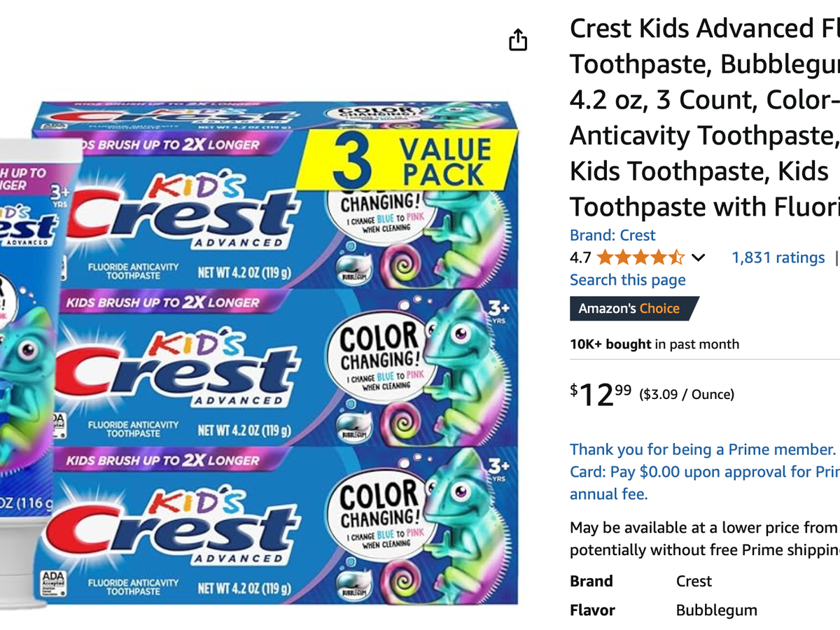Image resolution: width=840 pixels, height=630 pixels.
Task: Click the Thank you Prime member link
Action: 703,449
